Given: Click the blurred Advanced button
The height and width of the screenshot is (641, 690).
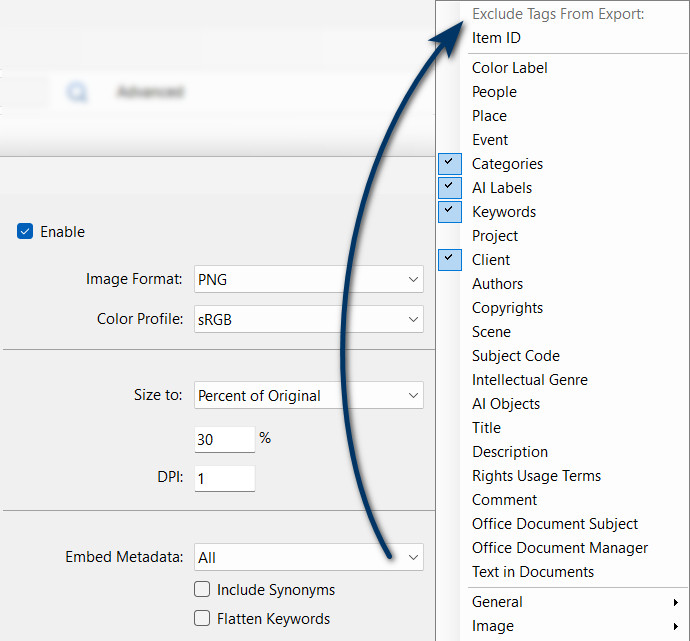Looking at the screenshot, I should (x=150, y=92).
